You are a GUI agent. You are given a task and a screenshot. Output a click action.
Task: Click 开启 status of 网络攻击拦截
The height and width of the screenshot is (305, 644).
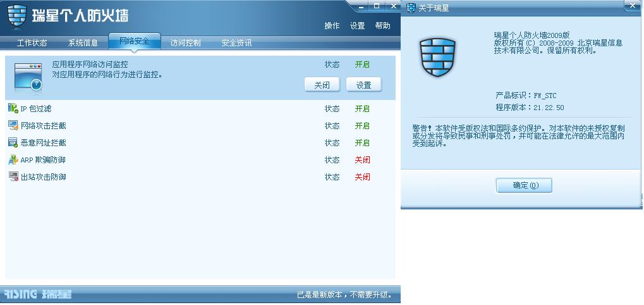pos(363,125)
